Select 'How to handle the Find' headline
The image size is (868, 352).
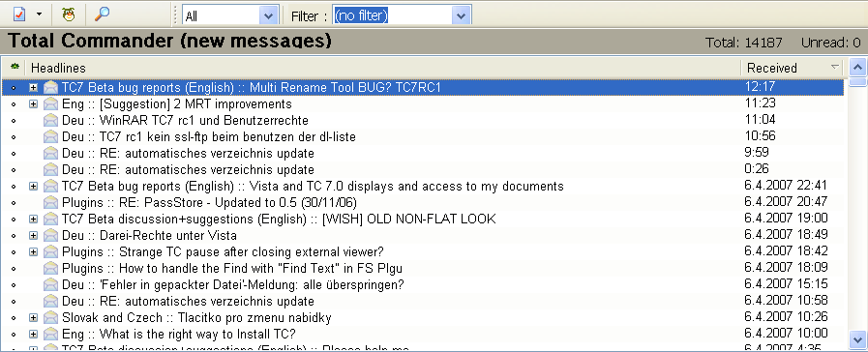232,269
